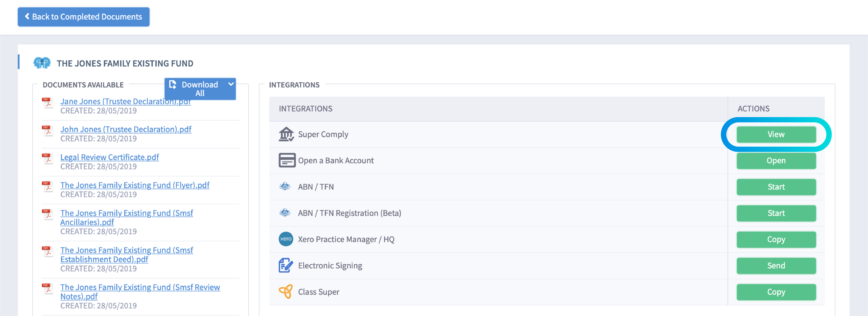Open the Smsf Ancillaries pdf link
Viewport: 868px width, 316px height.
(127, 217)
